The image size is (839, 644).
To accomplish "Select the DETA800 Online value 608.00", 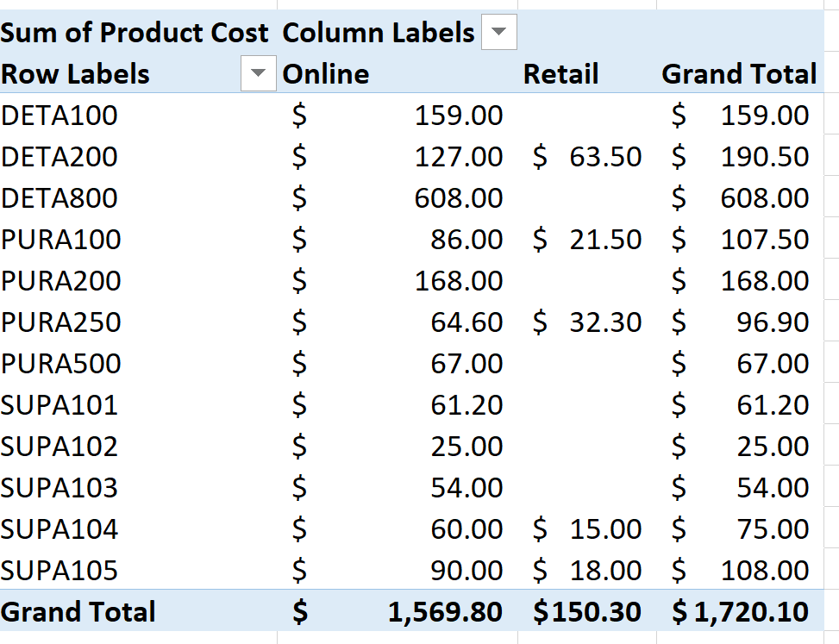I will [x=458, y=198].
